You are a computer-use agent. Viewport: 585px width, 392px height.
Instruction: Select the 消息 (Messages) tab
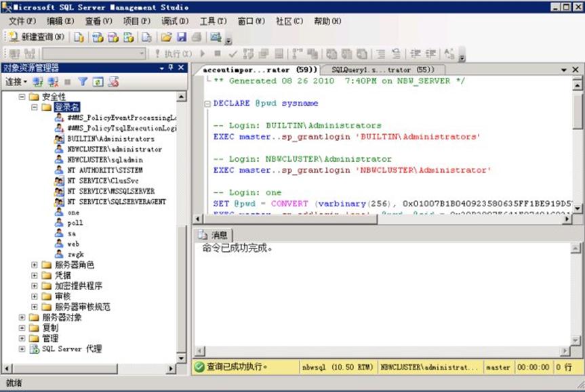coord(214,235)
